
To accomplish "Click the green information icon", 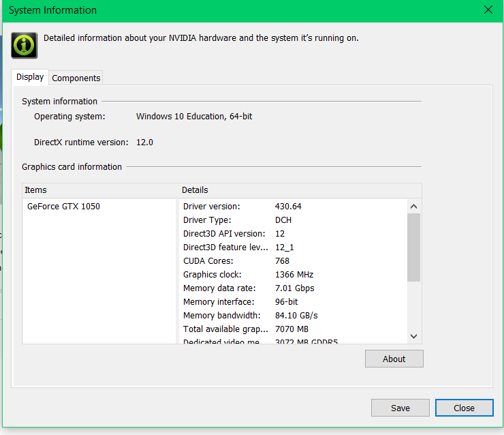I will [x=24, y=46].
